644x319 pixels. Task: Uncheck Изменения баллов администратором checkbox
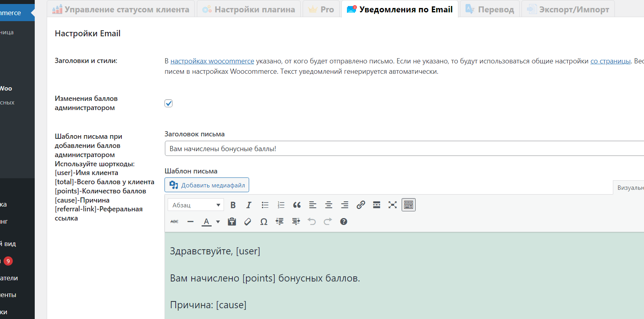click(x=168, y=103)
